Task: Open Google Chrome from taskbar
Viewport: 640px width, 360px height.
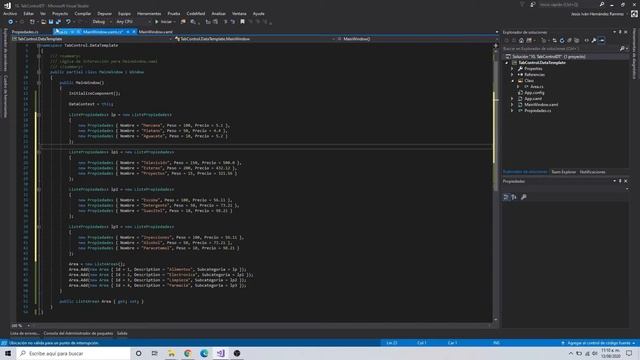Action: (x=188, y=353)
